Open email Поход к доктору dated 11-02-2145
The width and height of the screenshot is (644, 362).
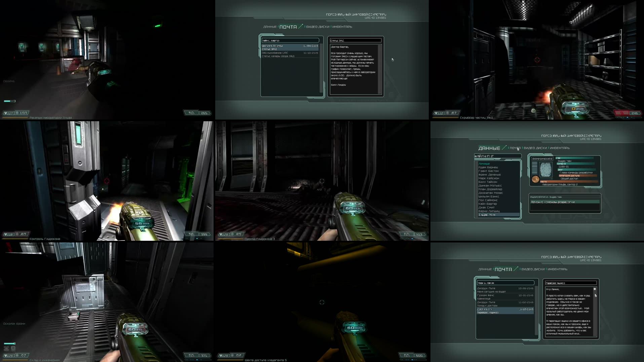click(x=505, y=304)
